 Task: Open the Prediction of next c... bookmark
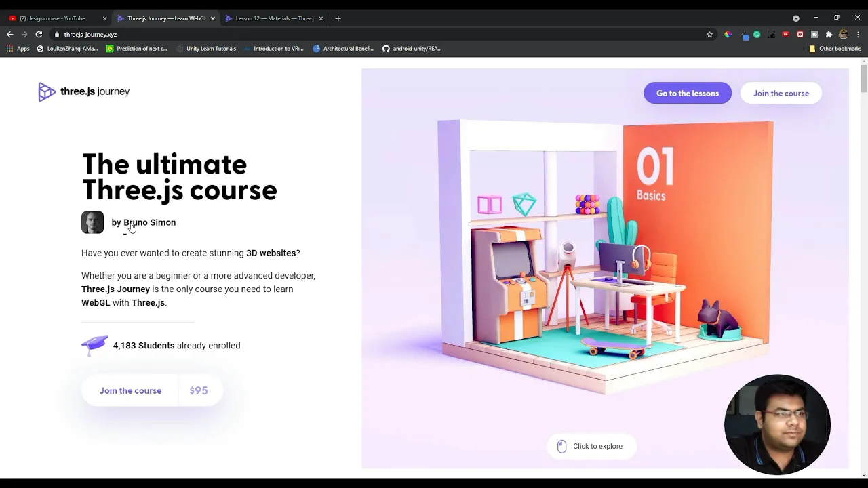[136, 49]
